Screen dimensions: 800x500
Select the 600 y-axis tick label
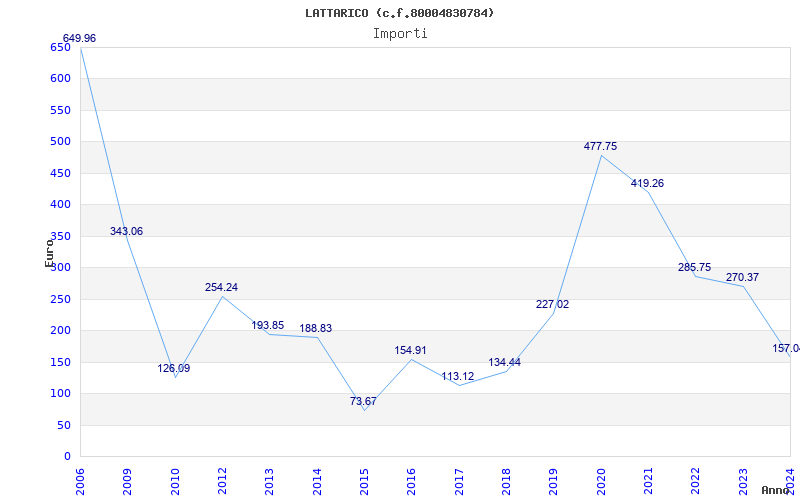pyautogui.click(x=60, y=79)
